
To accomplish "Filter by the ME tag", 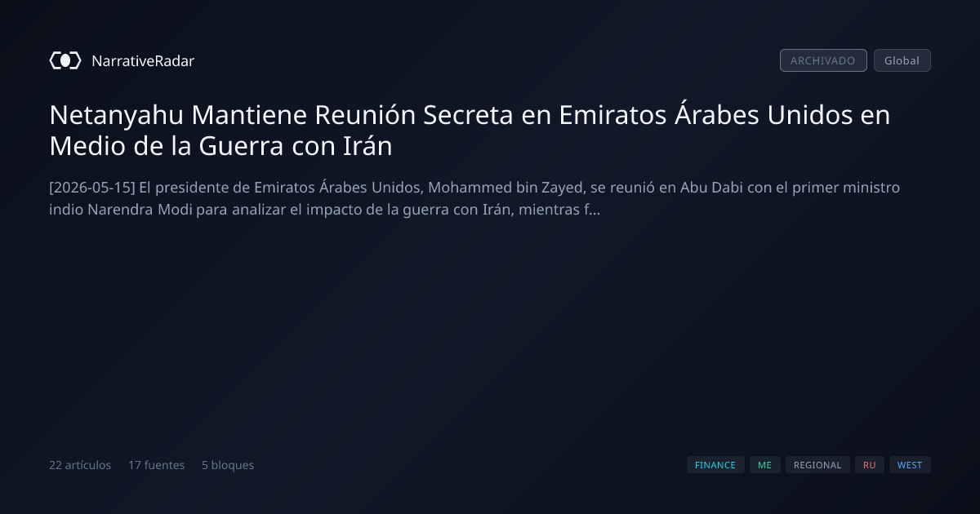I will [764, 465].
